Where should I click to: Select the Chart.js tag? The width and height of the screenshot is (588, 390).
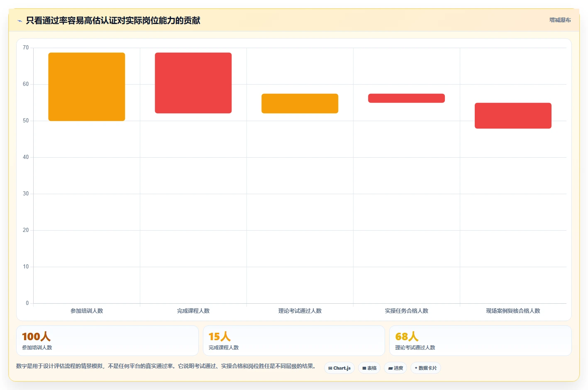[339, 368]
